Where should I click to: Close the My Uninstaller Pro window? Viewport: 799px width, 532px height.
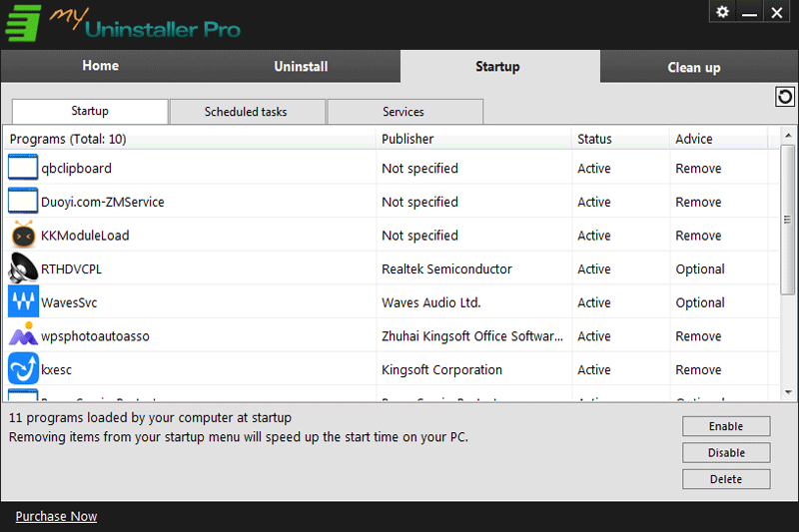tap(777, 12)
